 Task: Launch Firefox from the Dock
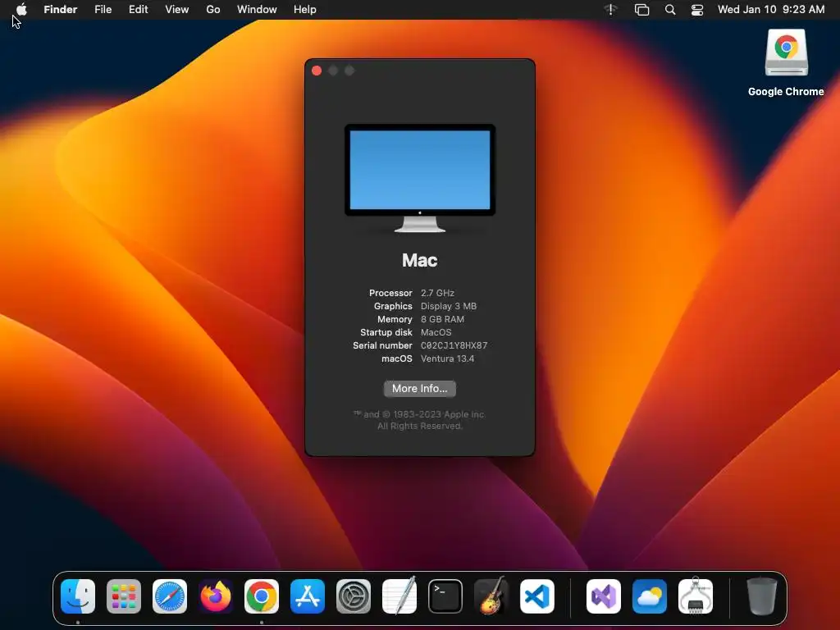click(x=216, y=596)
